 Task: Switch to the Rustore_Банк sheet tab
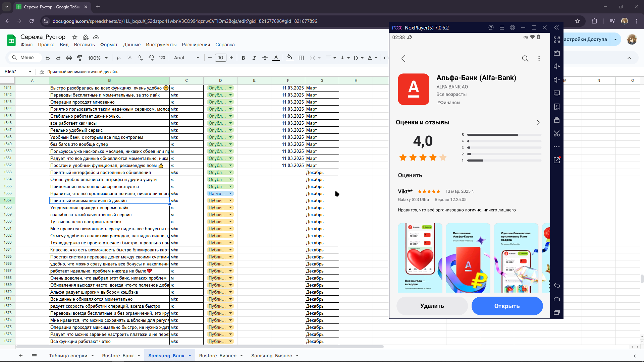pos(118,356)
